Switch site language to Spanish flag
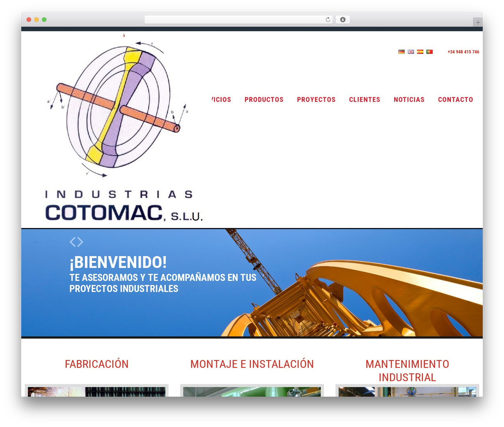The width and height of the screenshot is (504, 427). point(420,52)
